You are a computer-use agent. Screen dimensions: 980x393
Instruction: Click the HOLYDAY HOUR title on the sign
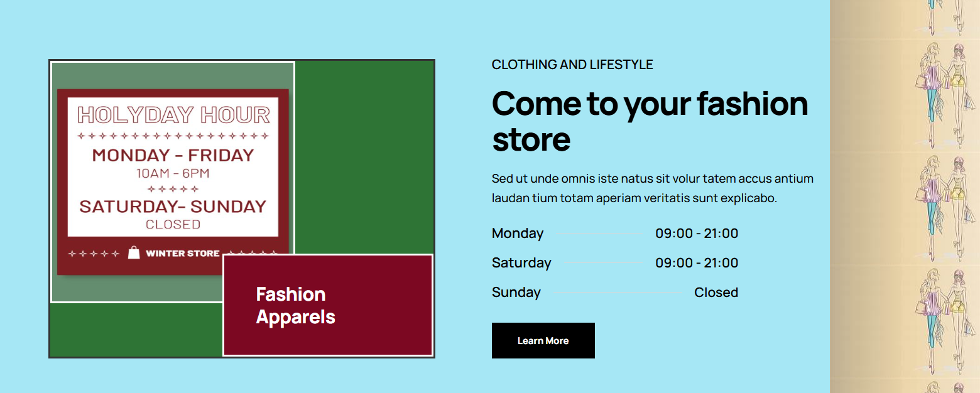(173, 115)
